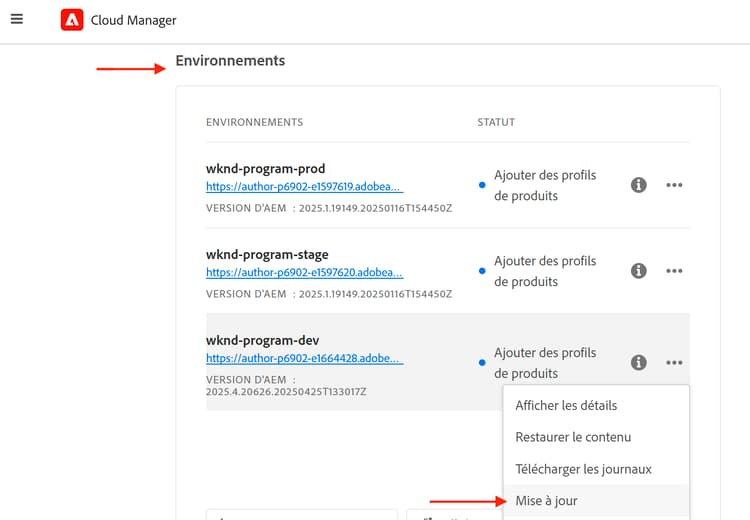Click Ajouter des profils status for wknd-program-dev
Image resolution: width=750 pixels, height=520 pixels.
coord(545,363)
